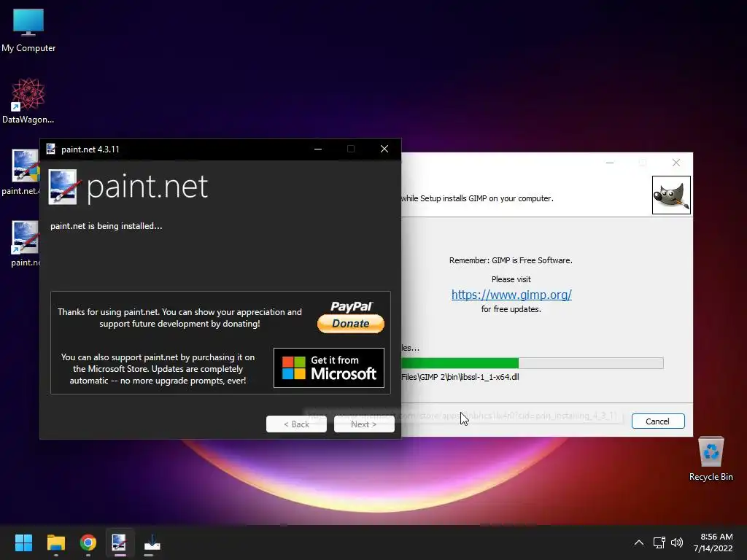Show hidden system tray icons
Viewport: 747px width, 560px height.
click(639, 542)
